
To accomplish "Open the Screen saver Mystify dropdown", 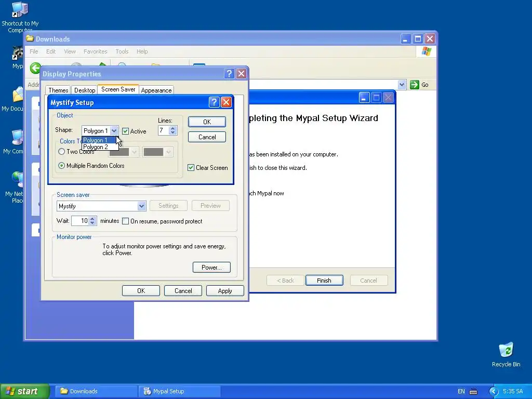I will (141, 206).
